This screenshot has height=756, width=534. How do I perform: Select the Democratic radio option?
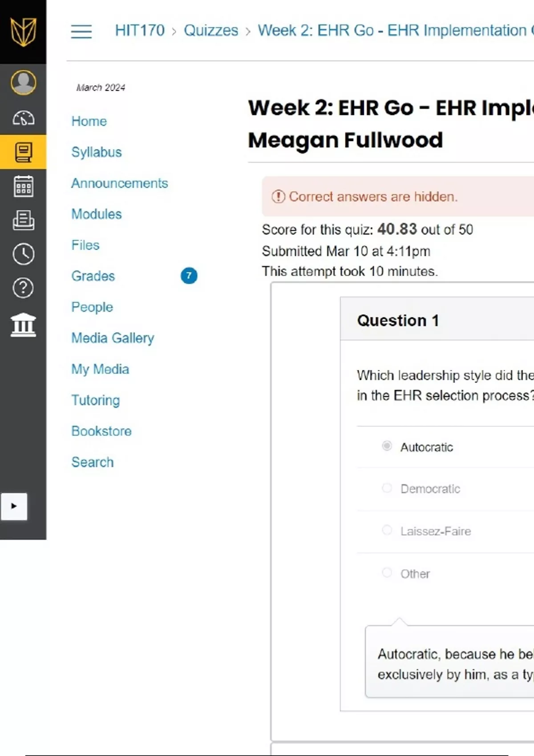(x=387, y=488)
